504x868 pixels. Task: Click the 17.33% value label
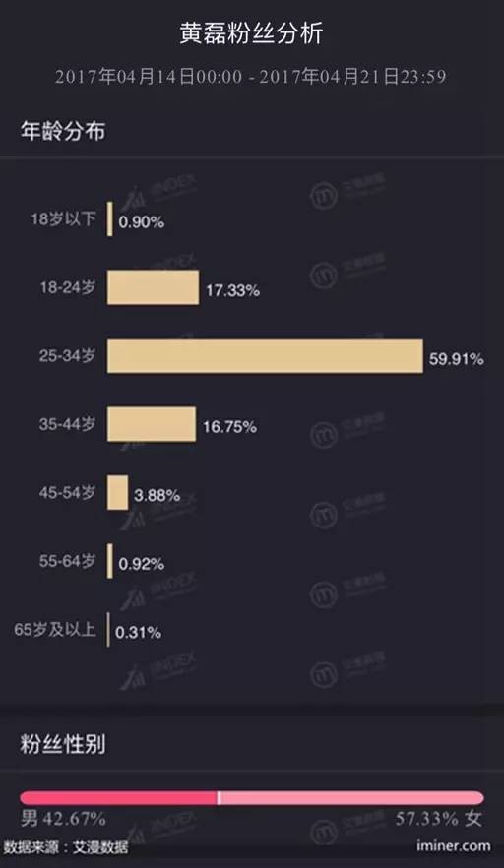[232, 290]
